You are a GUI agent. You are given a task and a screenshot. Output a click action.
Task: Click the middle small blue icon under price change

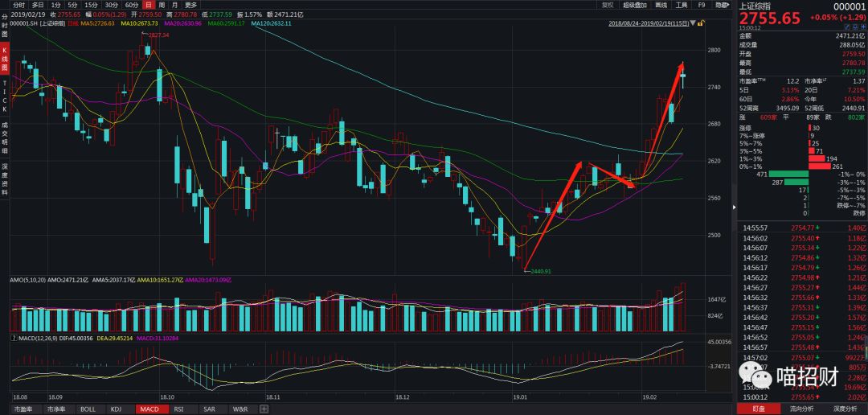click(x=854, y=26)
